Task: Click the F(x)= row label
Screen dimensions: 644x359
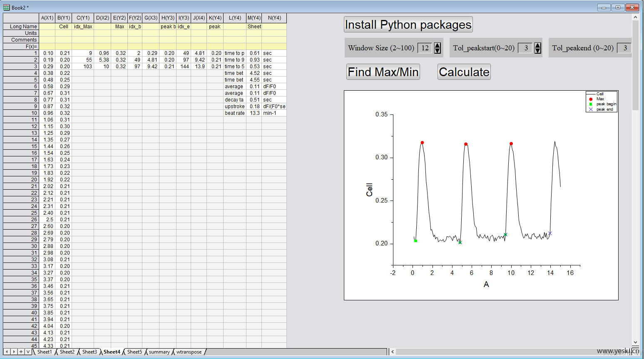Action: (x=21, y=47)
